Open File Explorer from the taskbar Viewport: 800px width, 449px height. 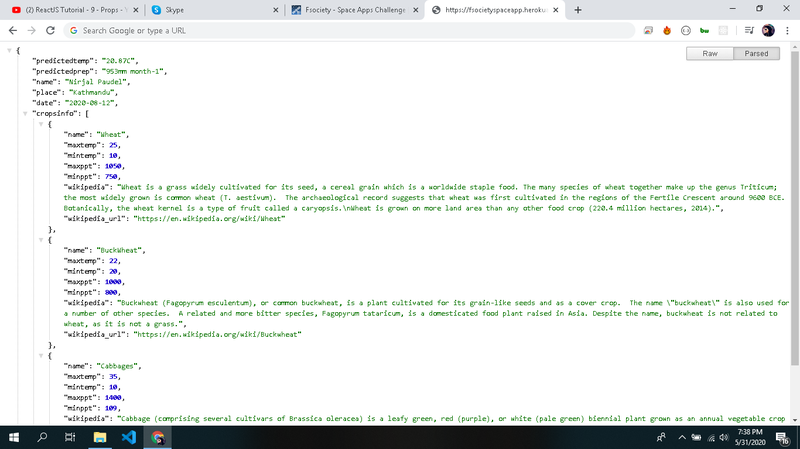[x=99, y=437]
